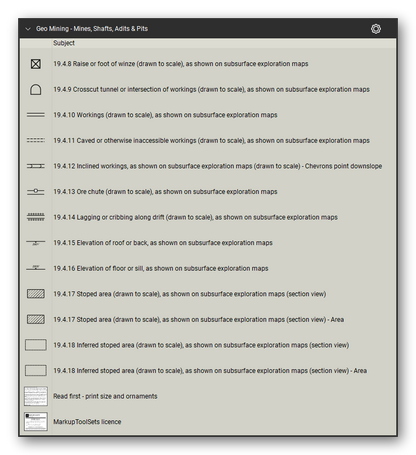The image size is (416, 455).
Task: Select the 19.4.15 Elevation of roof icon
Action: [x=36, y=243]
